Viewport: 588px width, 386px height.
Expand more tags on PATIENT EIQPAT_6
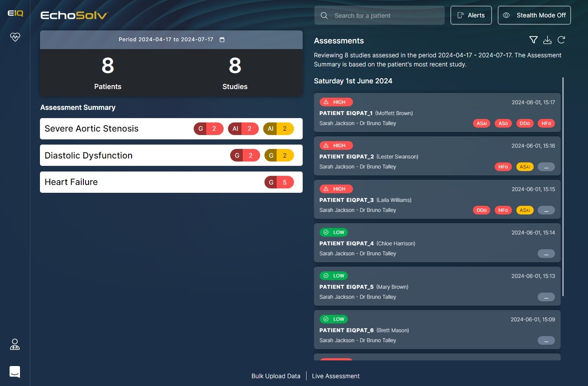[x=546, y=340]
